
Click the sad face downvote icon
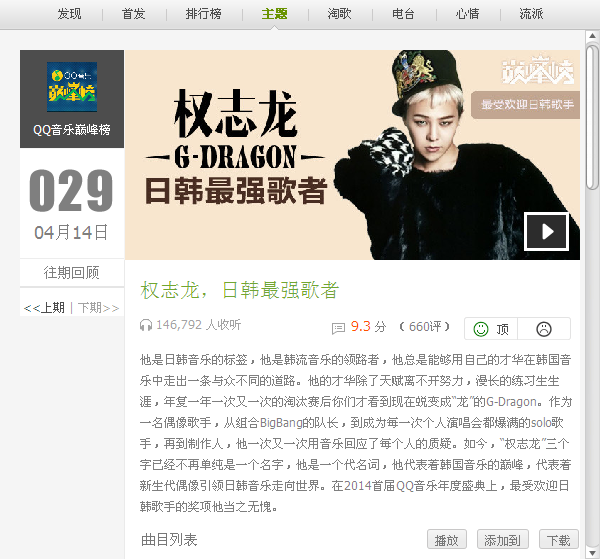[544, 329]
